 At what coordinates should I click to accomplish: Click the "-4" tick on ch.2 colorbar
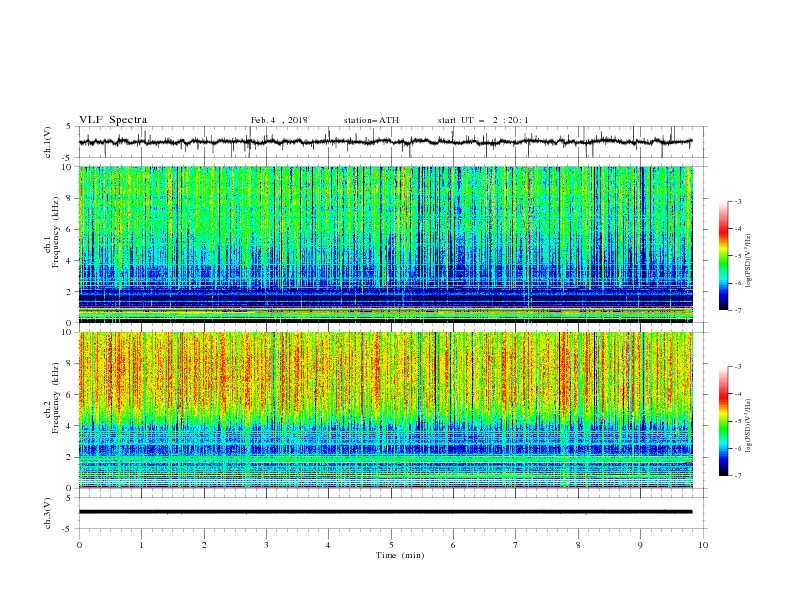pyautogui.click(x=738, y=394)
